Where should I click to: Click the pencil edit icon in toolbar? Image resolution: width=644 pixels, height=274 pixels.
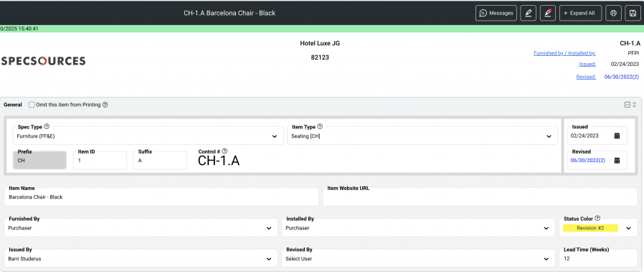coord(528,13)
